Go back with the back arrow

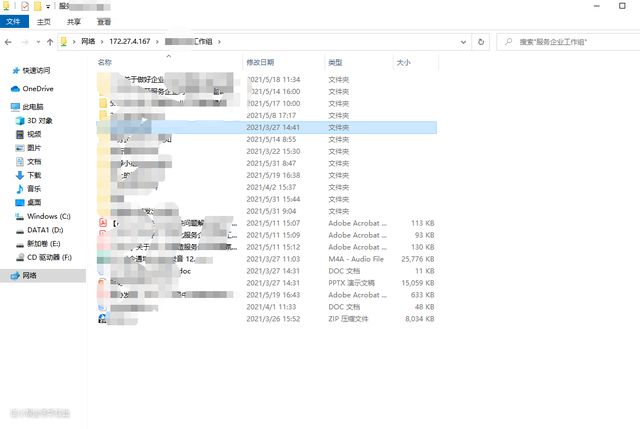[x=10, y=42]
